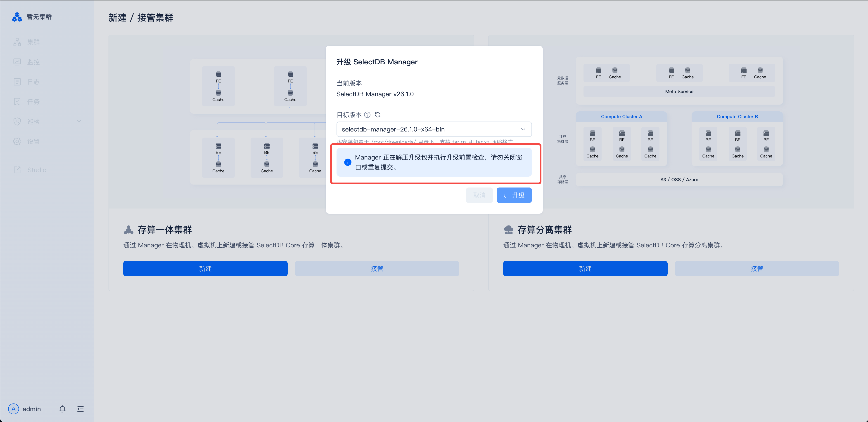Click the 存算分离集群 cloud icon
This screenshot has width=868, height=422.
click(508, 230)
